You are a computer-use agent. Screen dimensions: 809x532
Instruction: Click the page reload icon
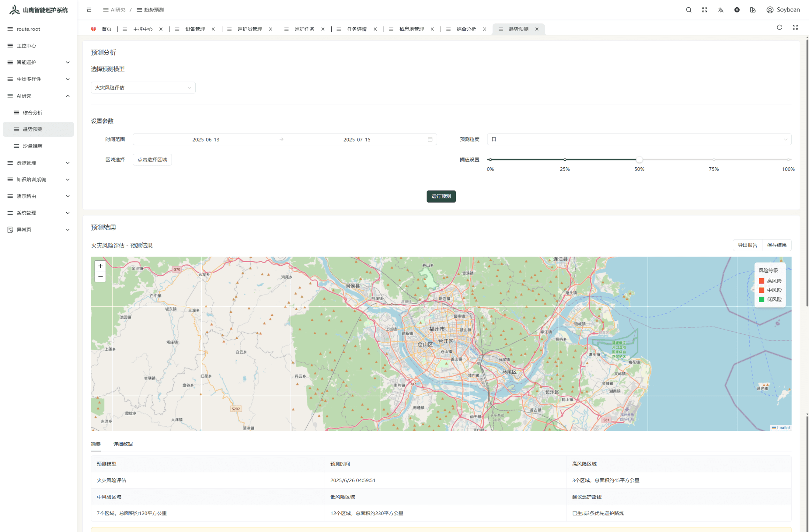click(x=779, y=28)
